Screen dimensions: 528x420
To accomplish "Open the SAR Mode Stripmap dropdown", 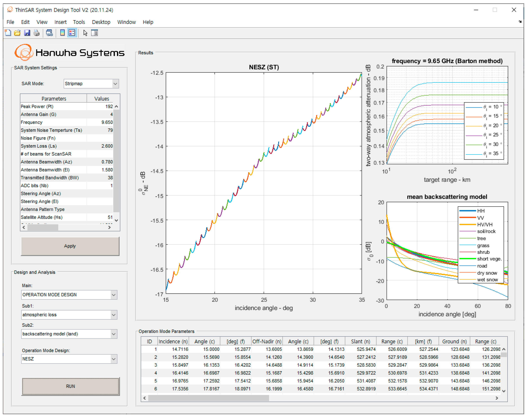I will click(x=115, y=84).
